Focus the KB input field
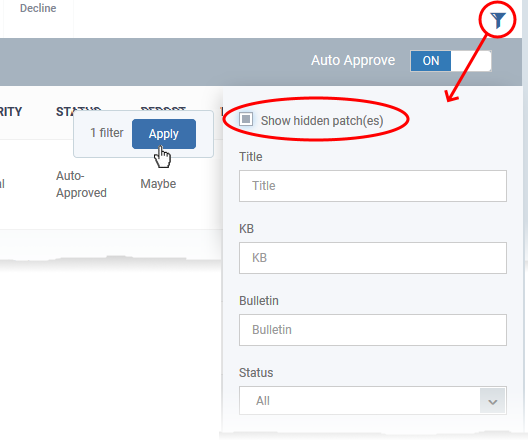Image resolution: width=528 pixels, height=440 pixels. (x=372, y=258)
